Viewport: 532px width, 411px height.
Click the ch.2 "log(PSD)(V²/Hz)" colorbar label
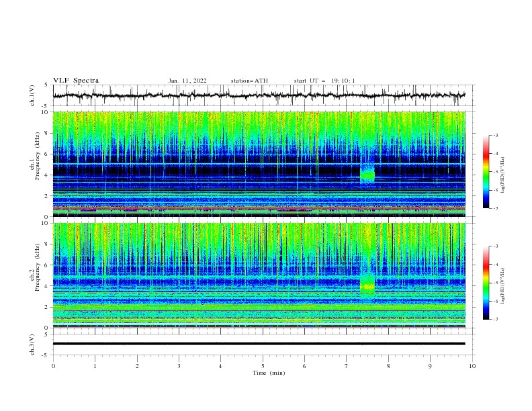[503, 285]
